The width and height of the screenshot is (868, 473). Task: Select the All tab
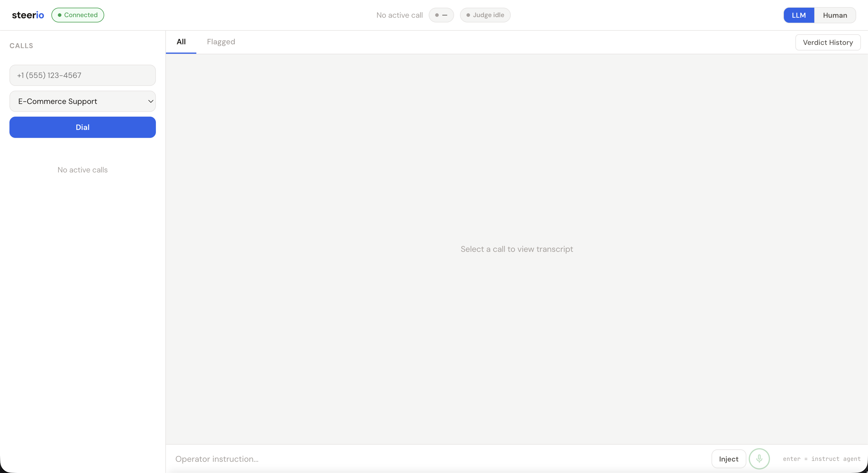181,42
